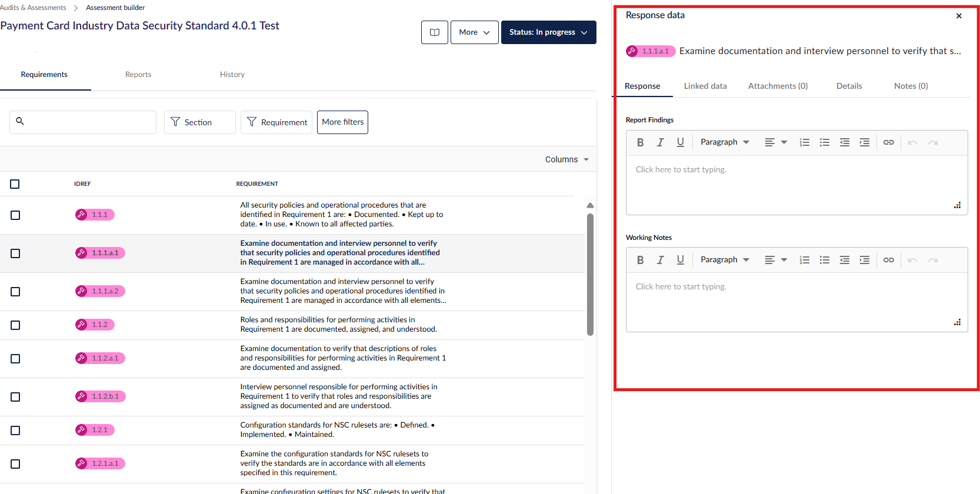
Task: Decrease indent in Report Findings editor
Action: (x=844, y=142)
